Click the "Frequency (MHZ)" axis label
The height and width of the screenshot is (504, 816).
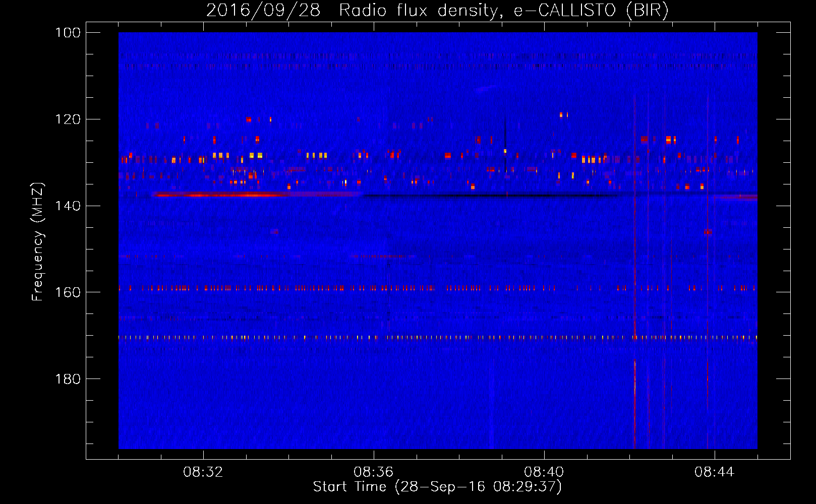tap(38, 241)
